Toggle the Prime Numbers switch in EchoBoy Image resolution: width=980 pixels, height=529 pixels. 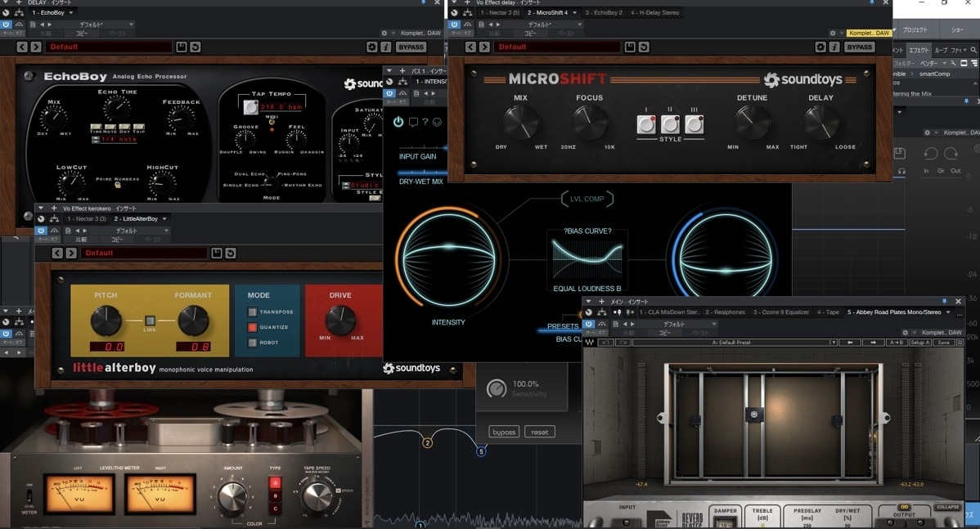pyautogui.click(x=118, y=185)
